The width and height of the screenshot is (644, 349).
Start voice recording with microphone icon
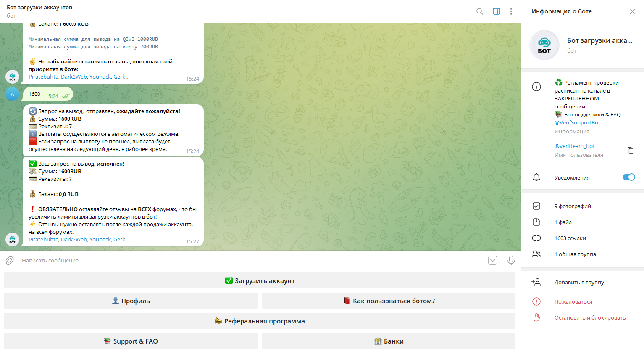coord(511,261)
